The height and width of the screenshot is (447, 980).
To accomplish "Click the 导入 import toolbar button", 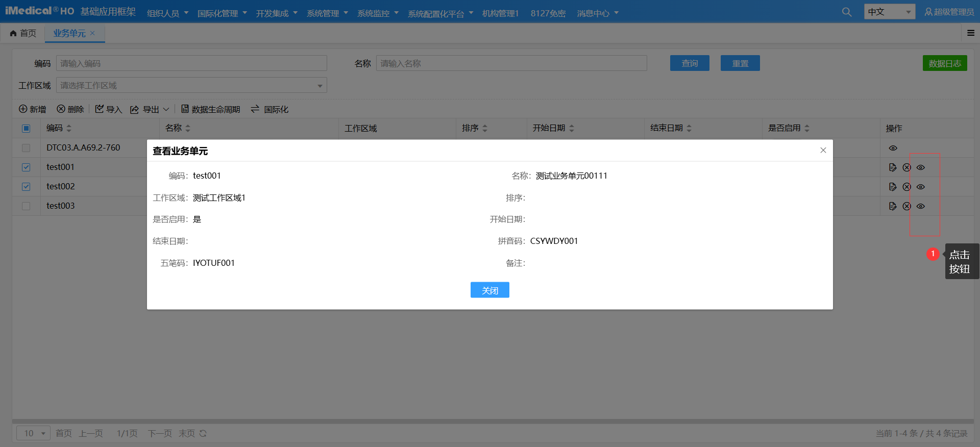I will [109, 109].
